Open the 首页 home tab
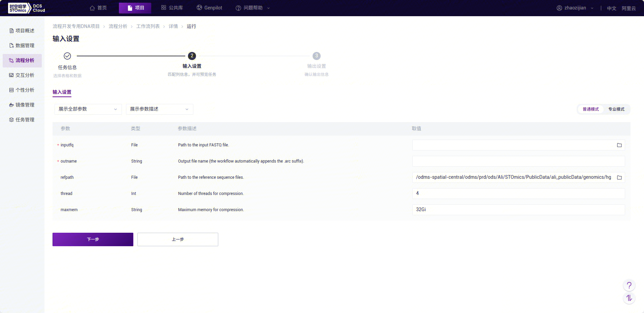The height and width of the screenshot is (313, 644). pos(98,8)
